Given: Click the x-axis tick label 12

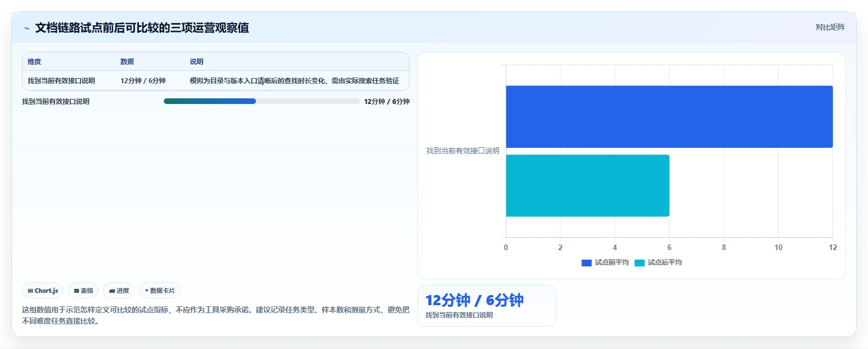Looking at the screenshot, I should 833,247.
